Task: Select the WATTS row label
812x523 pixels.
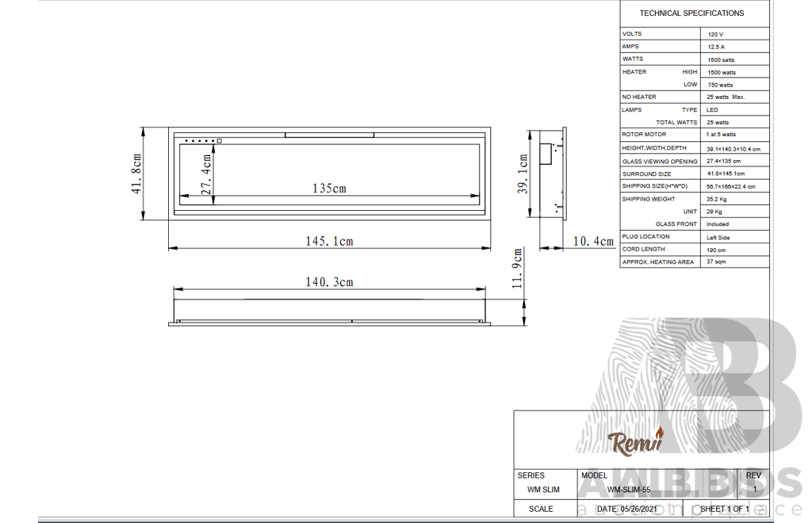Action: click(632, 59)
